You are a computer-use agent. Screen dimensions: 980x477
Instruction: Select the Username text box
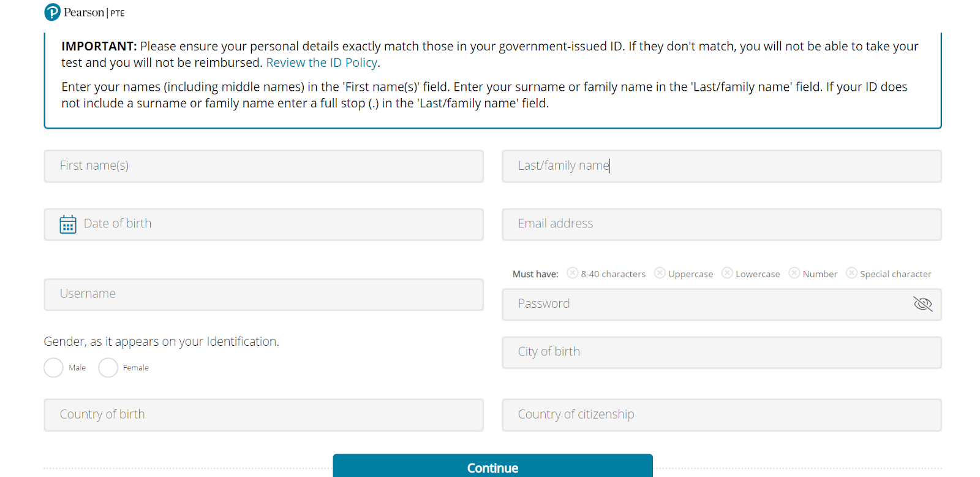point(263,294)
